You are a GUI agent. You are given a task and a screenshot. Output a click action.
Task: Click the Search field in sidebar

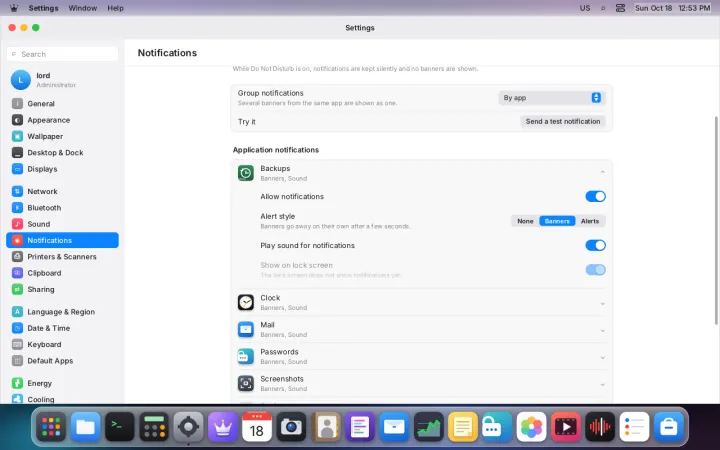[x=62, y=54]
